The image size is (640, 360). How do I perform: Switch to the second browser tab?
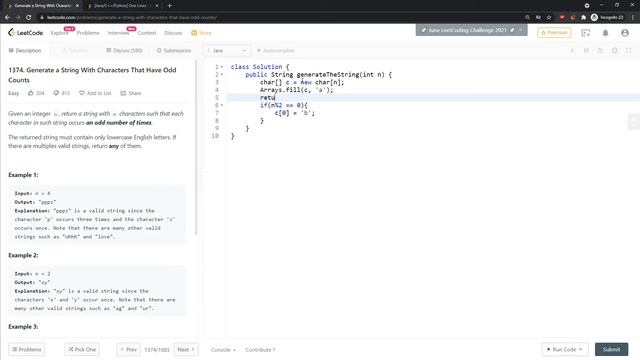(122, 6)
